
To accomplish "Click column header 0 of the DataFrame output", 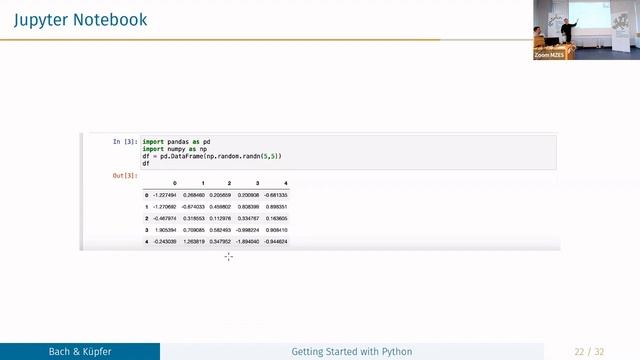I will (175, 183).
